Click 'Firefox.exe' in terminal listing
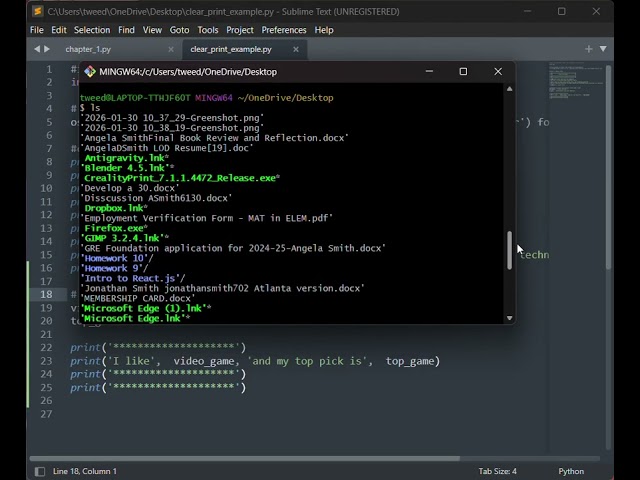The height and width of the screenshot is (480, 640). click(x=113, y=228)
